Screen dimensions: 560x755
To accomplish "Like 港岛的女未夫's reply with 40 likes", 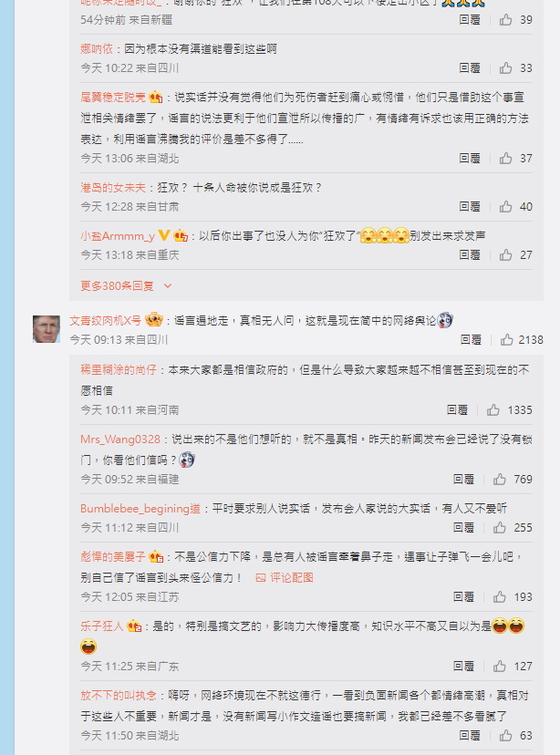I will click(x=505, y=207).
